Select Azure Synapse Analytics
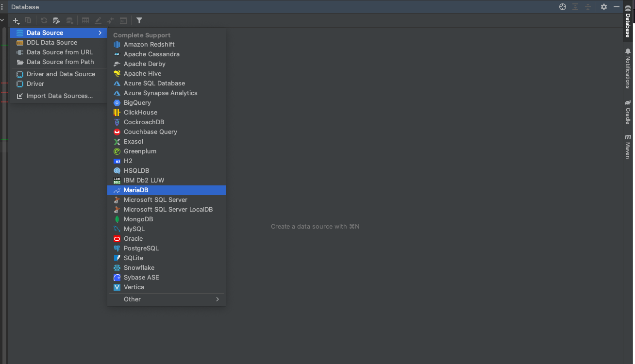Viewport: 635px width, 364px height. coord(167,93)
